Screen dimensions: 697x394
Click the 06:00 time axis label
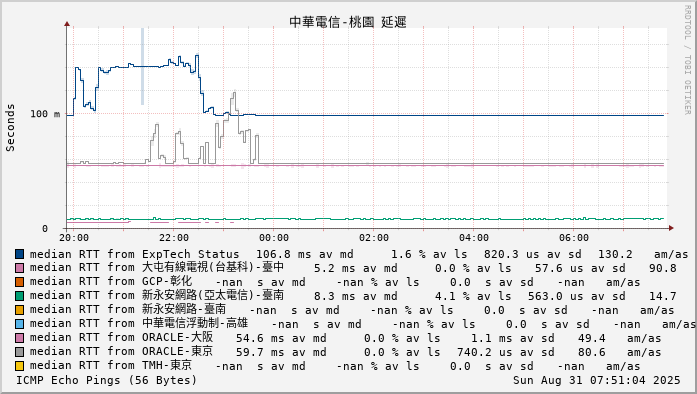coord(574,238)
